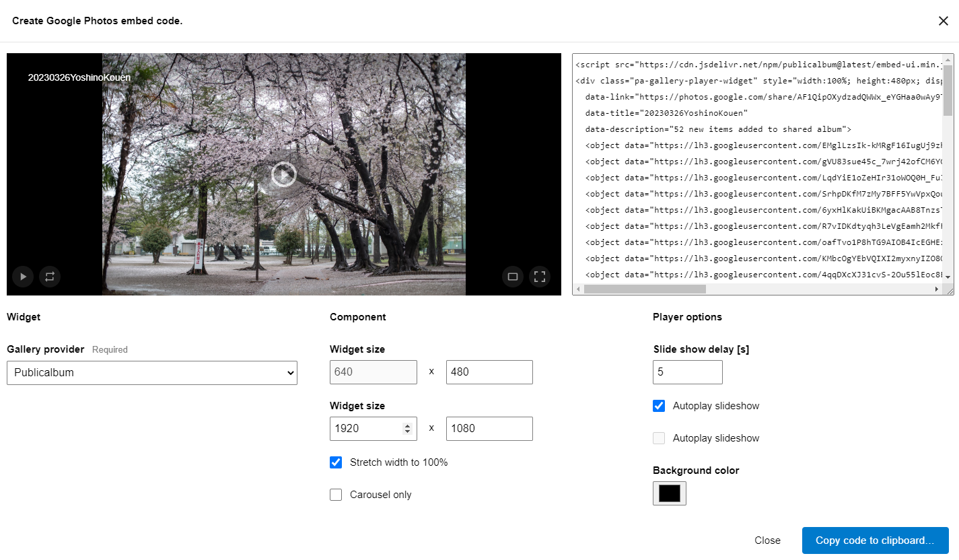Screen dimensions: 959x560
Task: Click the code area horizontal scrollbar thumb
Action: point(645,289)
